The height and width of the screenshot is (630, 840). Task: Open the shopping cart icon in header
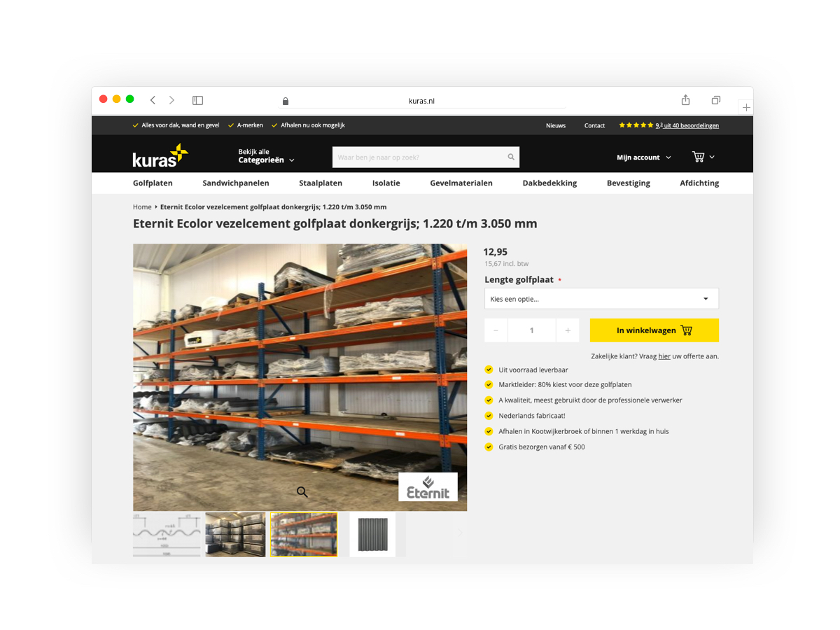click(699, 157)
